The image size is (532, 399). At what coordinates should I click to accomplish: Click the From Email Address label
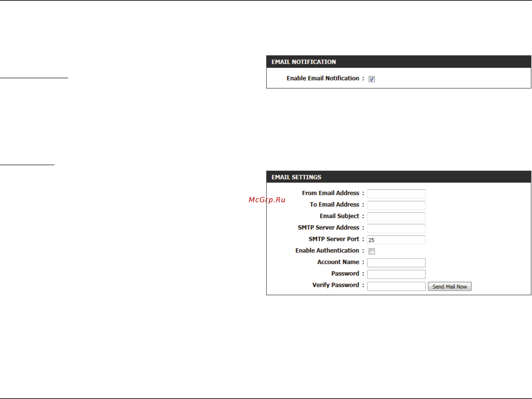click(331, 193)
